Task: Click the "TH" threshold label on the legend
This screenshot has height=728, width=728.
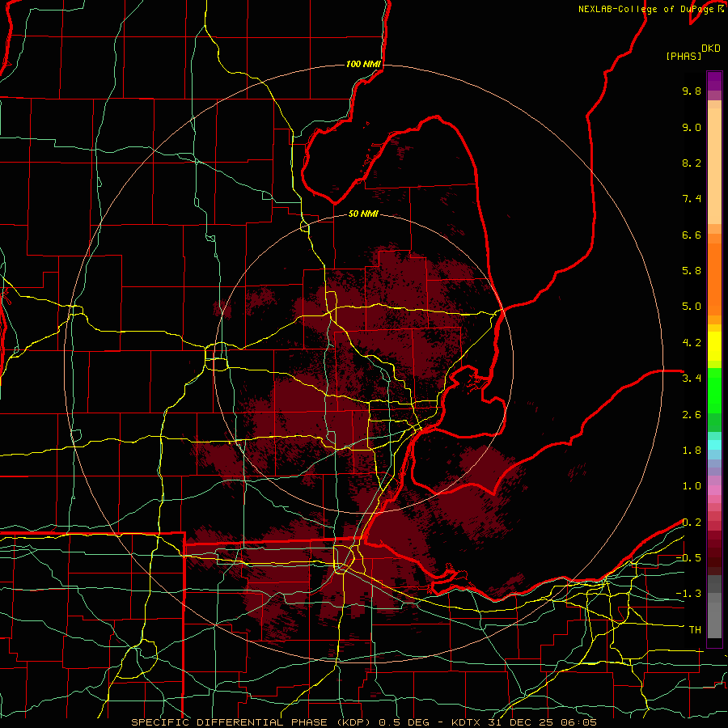Action: click(x=695, y=630)
